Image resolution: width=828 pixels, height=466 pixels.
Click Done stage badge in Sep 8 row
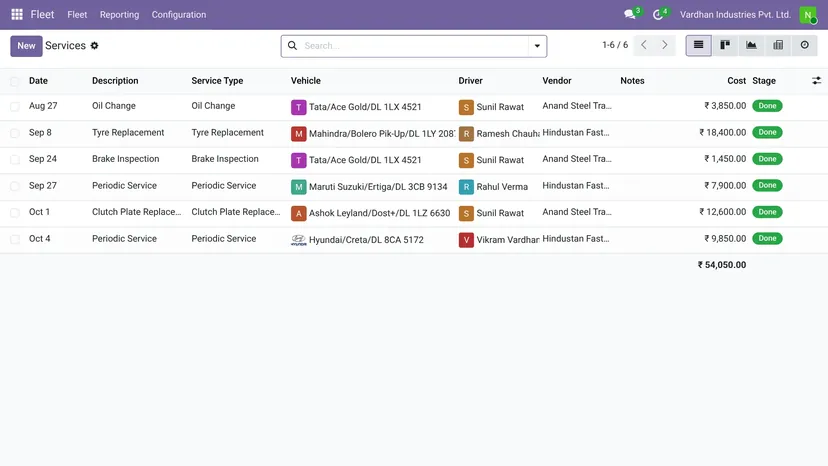point(767,133)
